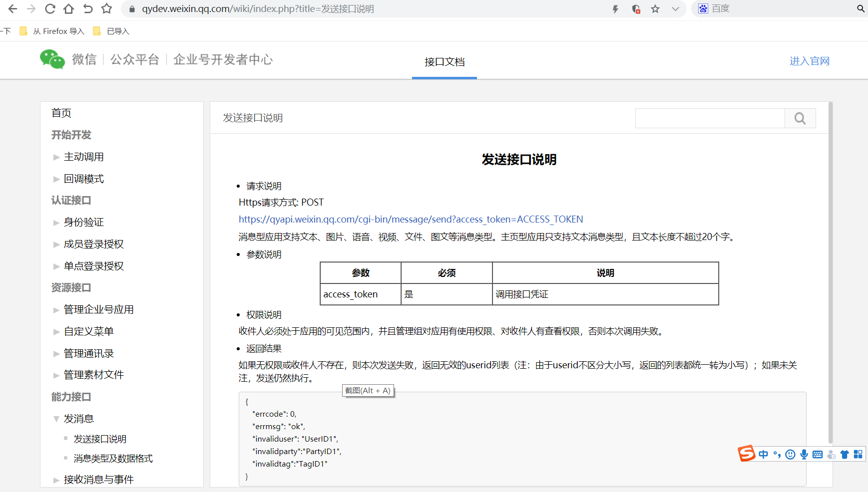This screenshot has height=492, width=868.
Task: Toggle the bookmark star in address bar
Action: (655, 8)
